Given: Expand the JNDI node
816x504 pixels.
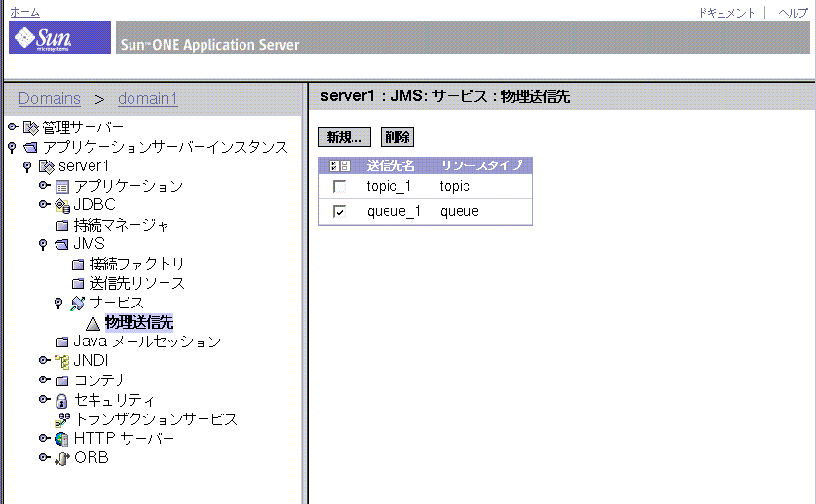Looking at the screenshot, I should click(44, 360).
